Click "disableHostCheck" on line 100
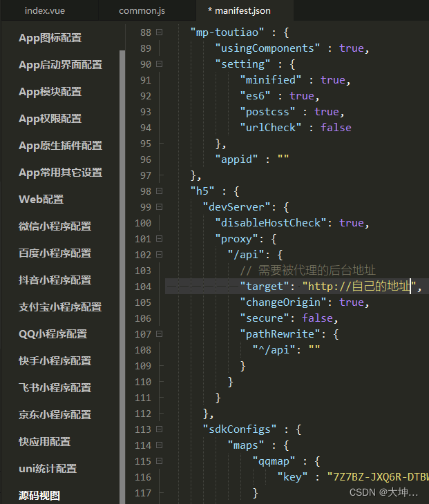Screen dimensions: 429x504 click(271, 223)
